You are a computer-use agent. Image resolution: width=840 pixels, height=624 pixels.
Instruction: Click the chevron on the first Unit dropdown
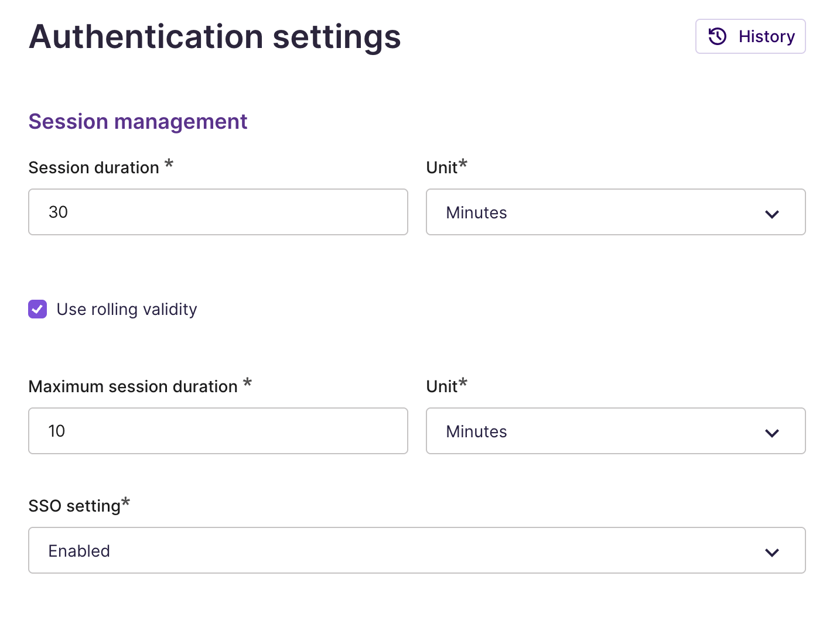772,213
